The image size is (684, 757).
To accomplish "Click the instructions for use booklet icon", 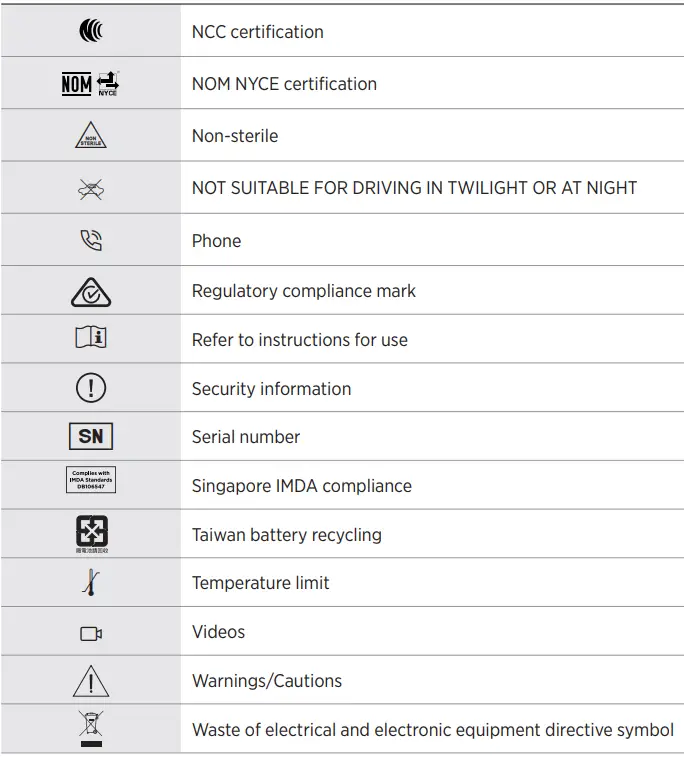I will click(91, 339).
